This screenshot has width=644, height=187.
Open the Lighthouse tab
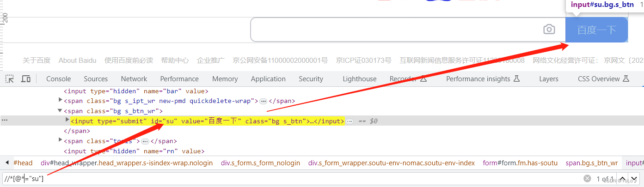360,79
